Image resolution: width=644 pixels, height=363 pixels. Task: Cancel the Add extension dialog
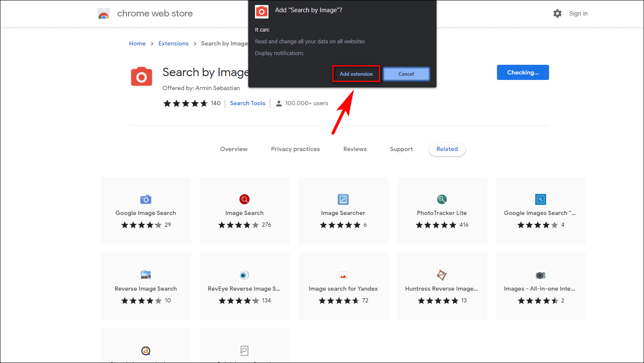click(x=406, y=74)
